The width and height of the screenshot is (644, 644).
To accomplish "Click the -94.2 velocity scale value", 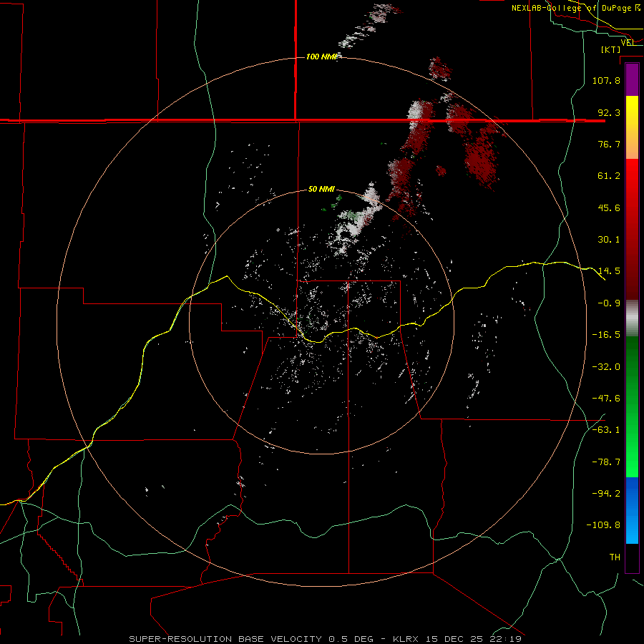I will click(x=606, y=494).
